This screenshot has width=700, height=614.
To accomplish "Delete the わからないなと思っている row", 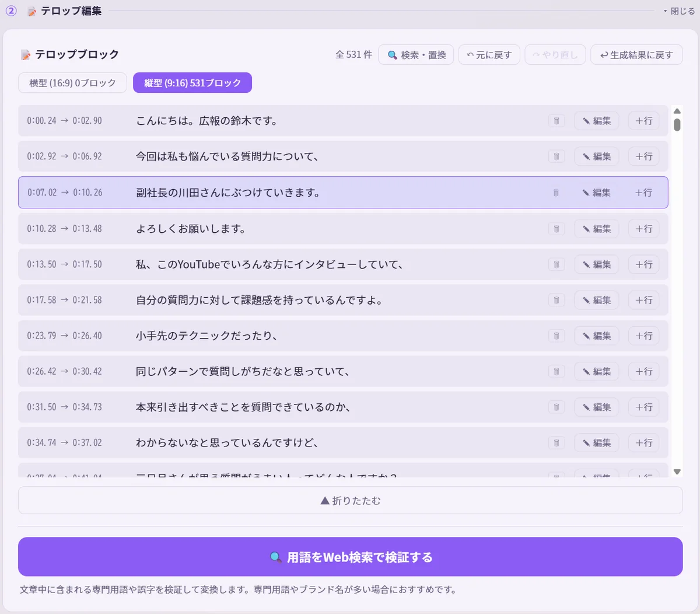I will click(x=556, y=442).
